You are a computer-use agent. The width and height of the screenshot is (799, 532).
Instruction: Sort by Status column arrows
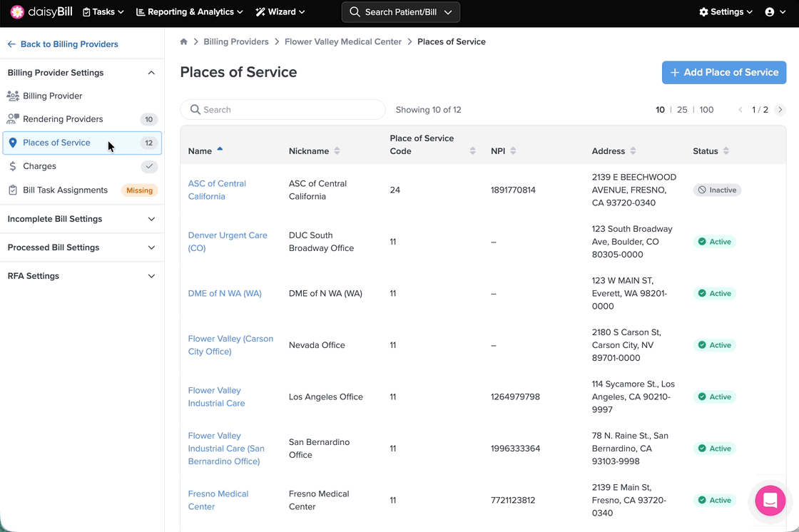(726, 151)
